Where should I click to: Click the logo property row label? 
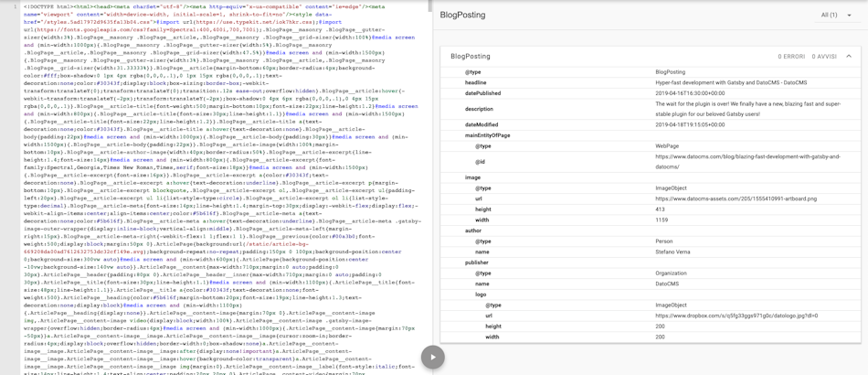(481, 295)
